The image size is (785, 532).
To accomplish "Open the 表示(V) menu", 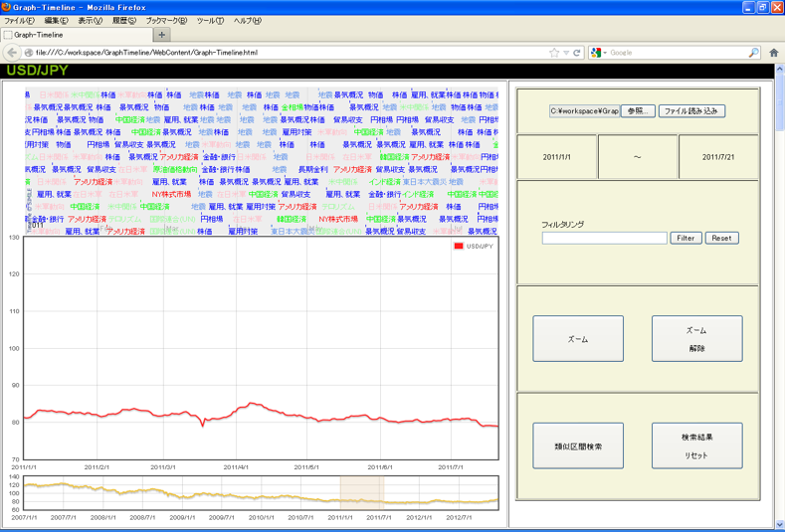I will pos(91,21).
